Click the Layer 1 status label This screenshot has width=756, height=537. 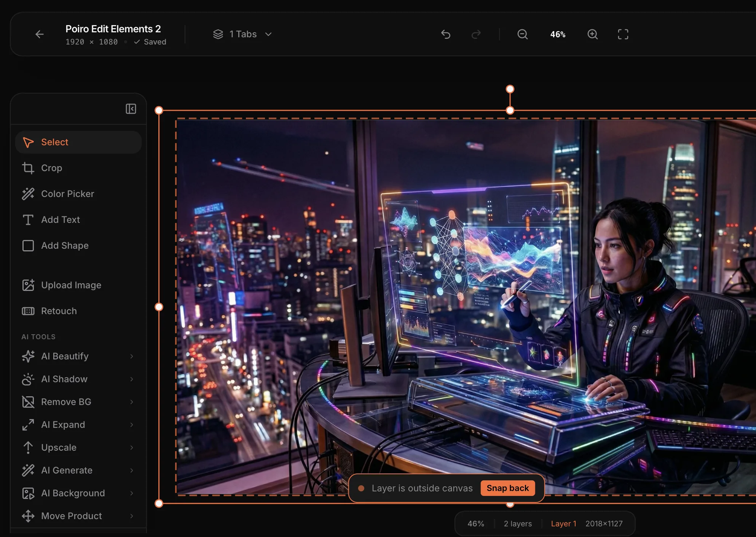(x=563, y=523)
